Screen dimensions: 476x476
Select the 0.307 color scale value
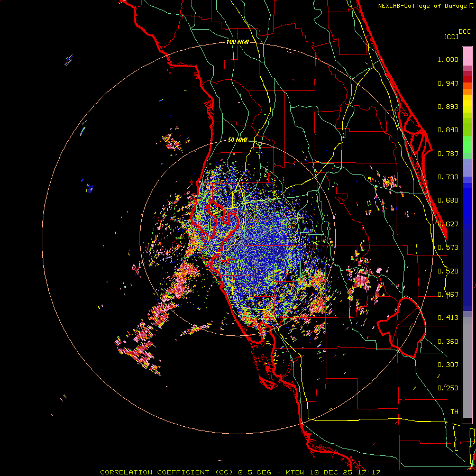click(448, 365)
